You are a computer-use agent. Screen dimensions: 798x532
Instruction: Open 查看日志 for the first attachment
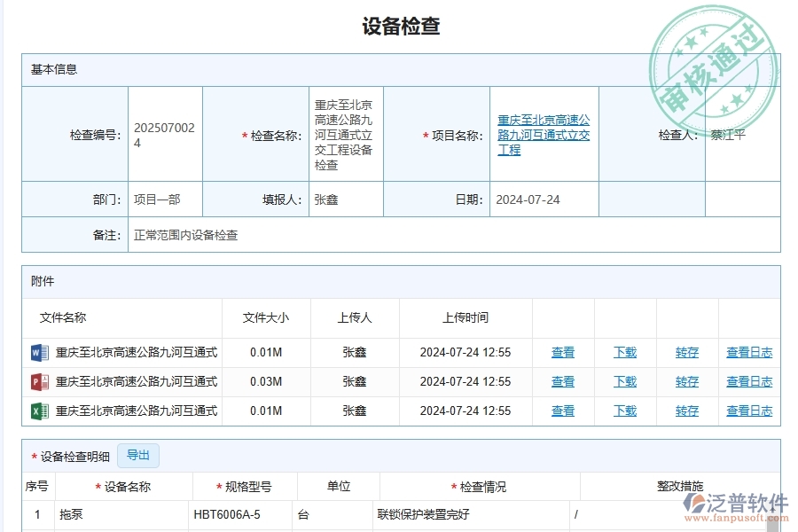(748, 352)
